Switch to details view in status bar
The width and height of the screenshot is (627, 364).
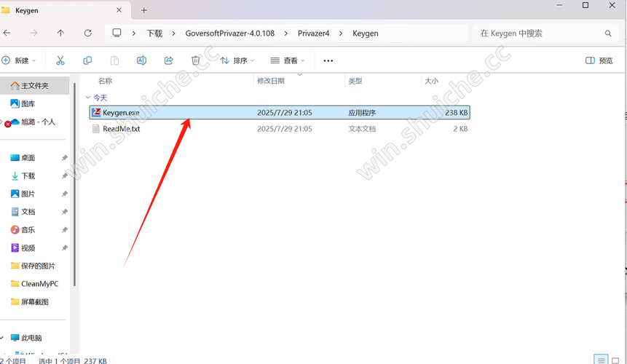click(x=601, y=360)
